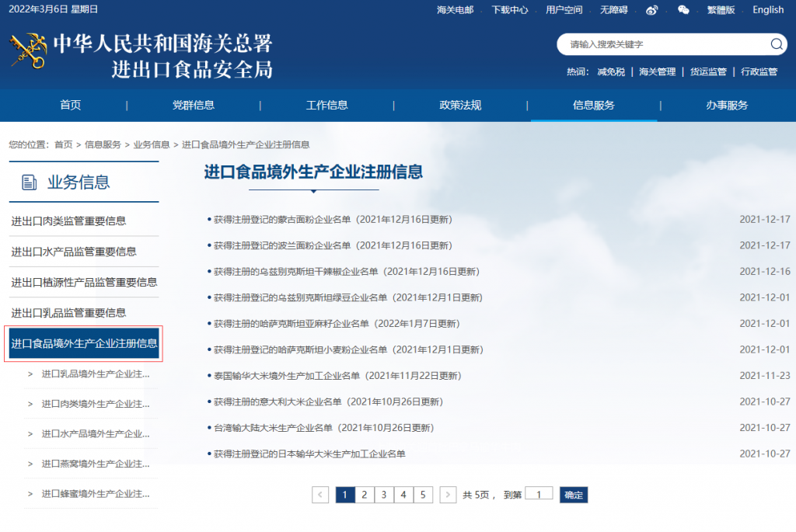Go to next page arrow

448,495
